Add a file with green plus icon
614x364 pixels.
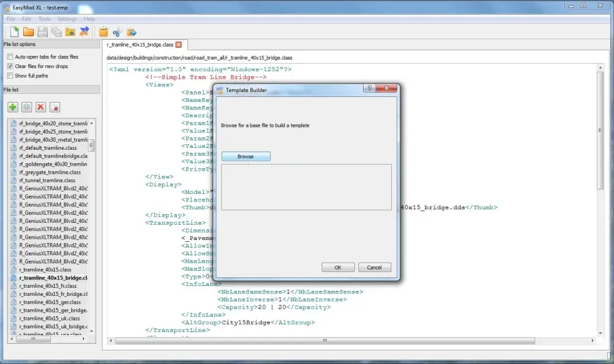[x=13, y=107]
